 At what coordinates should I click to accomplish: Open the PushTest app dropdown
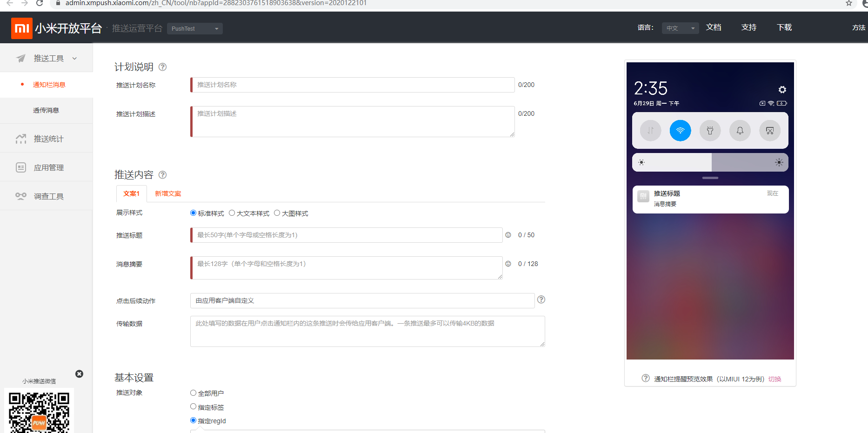tap(194, 29)
